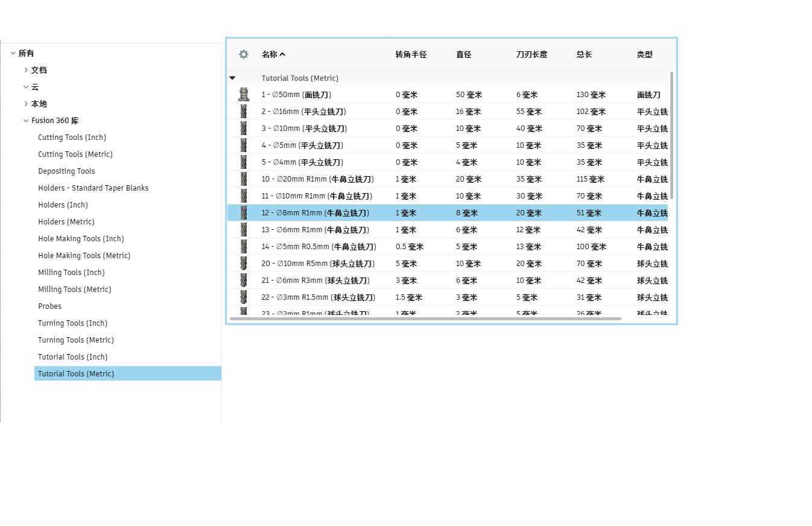Select Hole Making Tools (Metric)
The height and width of the screenshot is (526, 812).
point(84,256)
